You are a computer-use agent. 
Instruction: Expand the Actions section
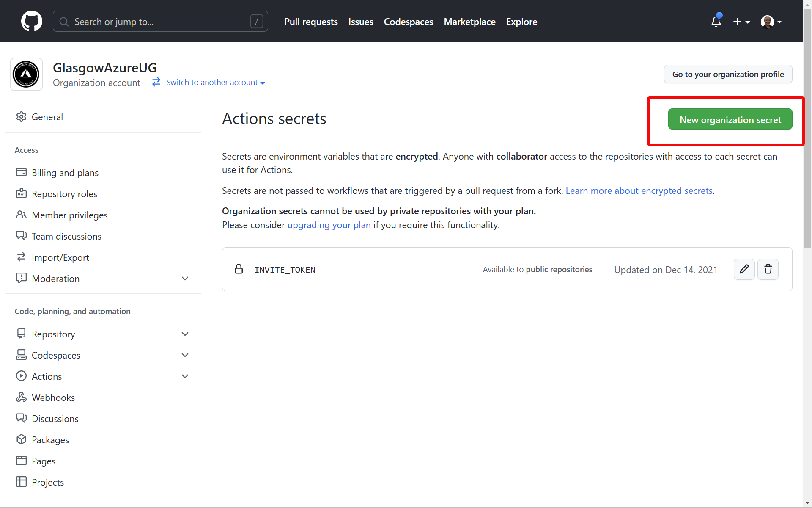click(185, 376)
